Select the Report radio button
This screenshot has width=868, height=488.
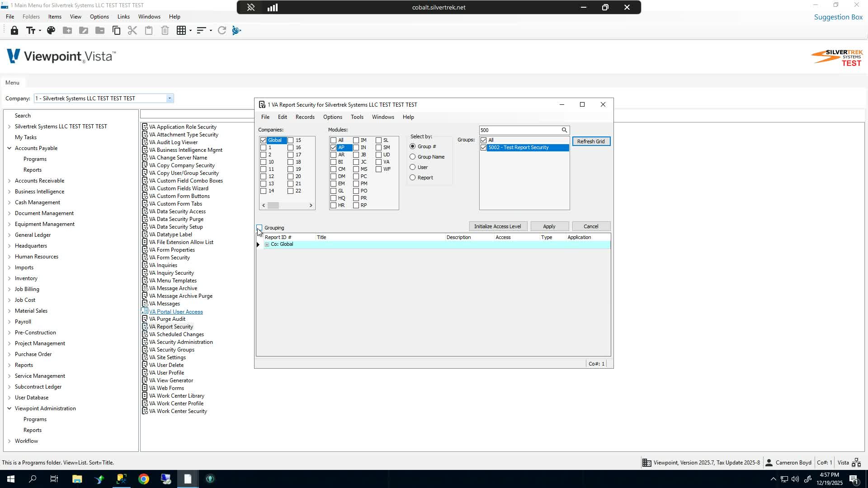pos(412,178)
